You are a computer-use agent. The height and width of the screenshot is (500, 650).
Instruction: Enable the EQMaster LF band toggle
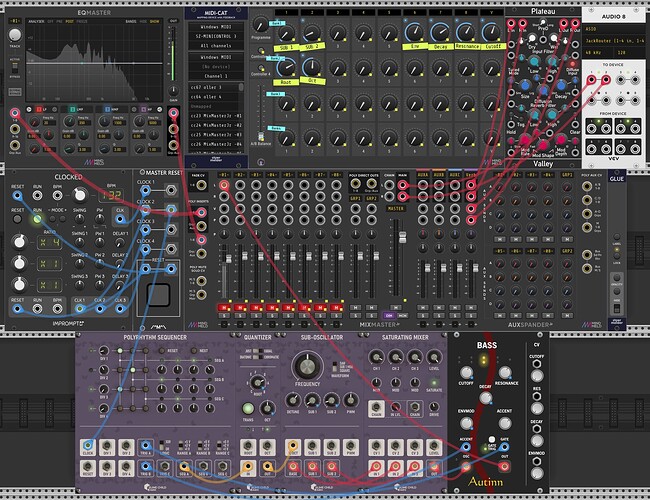tap(39, 109)
